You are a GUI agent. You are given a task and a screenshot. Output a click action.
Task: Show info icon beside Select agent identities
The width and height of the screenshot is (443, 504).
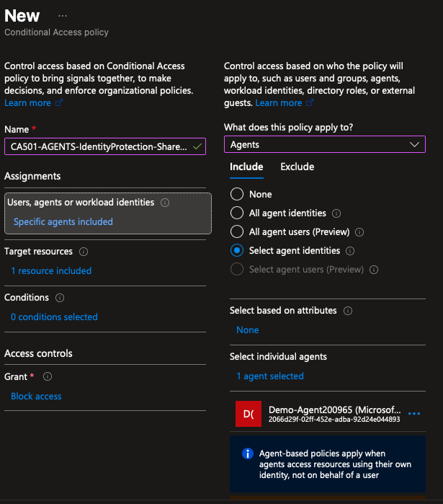[350, 251]
